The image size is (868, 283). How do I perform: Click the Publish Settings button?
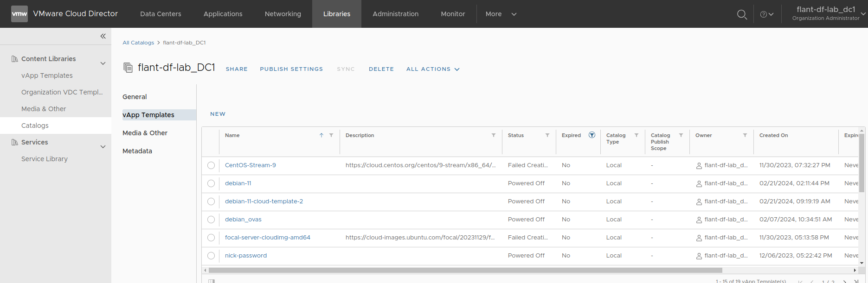(291, 69)
